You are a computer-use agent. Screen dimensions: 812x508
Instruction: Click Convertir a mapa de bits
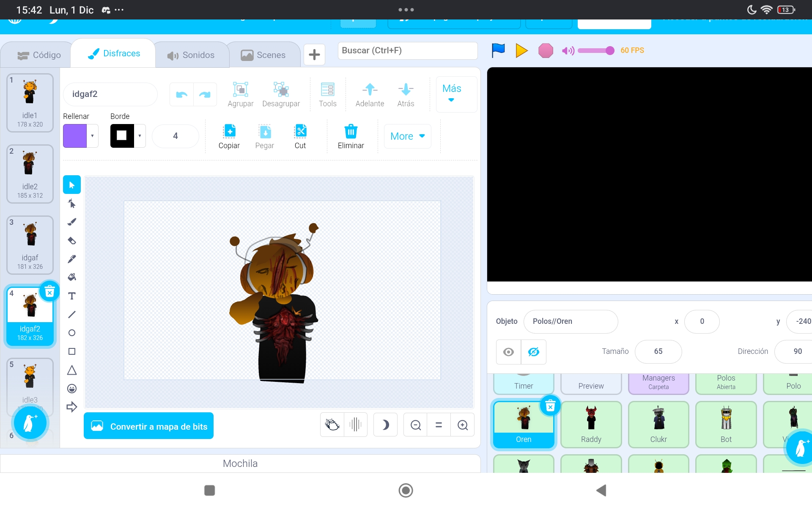point(148,426)
